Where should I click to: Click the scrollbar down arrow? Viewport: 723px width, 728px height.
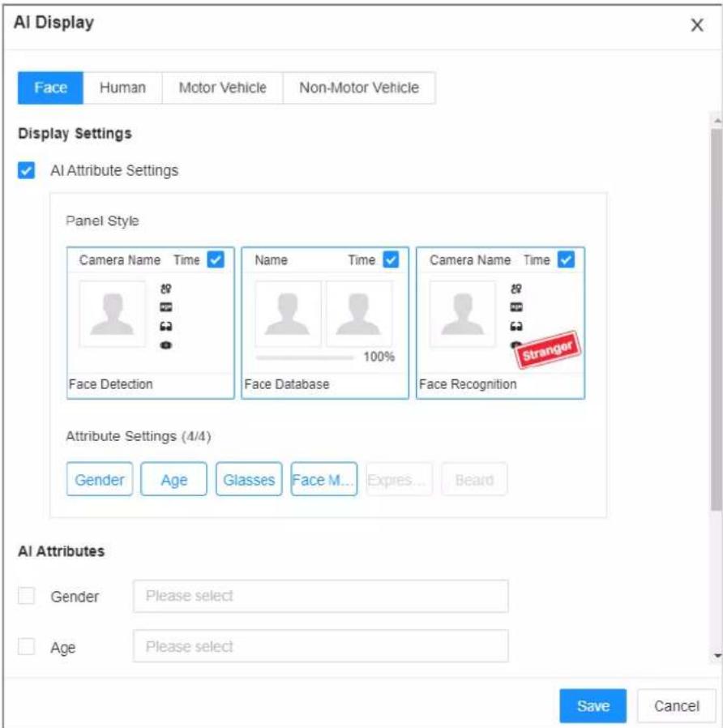(717, 656)
